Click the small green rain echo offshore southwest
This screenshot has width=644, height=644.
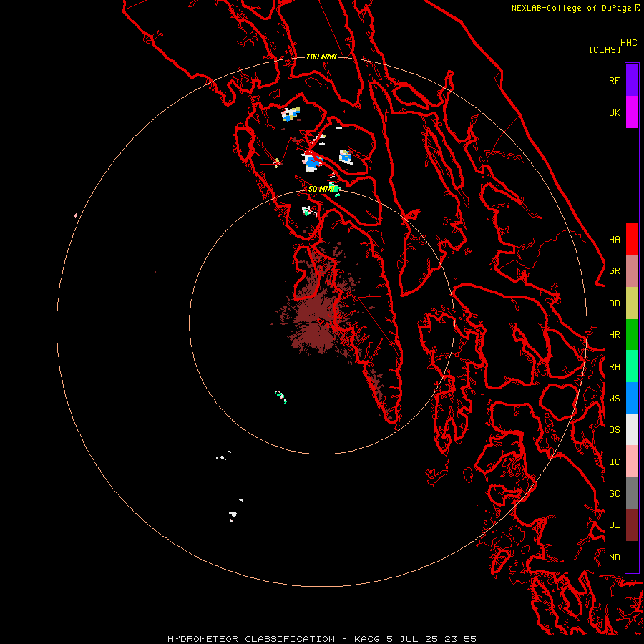pos(280,396)
